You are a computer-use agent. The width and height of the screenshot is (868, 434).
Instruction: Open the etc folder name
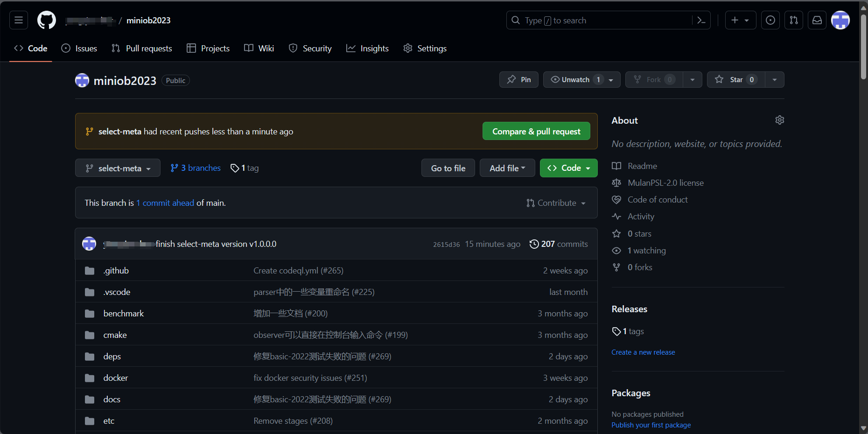(109, 421)
